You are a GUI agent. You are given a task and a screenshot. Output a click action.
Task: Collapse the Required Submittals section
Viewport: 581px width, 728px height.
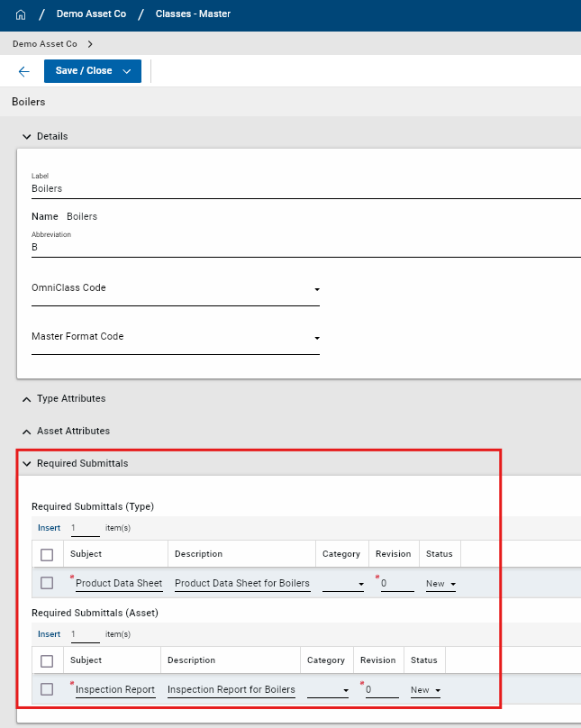[x=26, y=463]
